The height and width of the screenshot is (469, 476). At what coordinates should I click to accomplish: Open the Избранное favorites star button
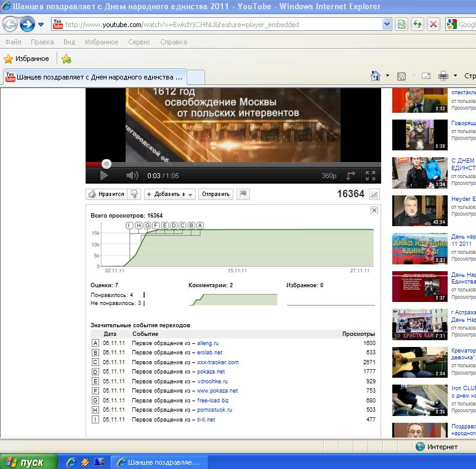[x=26, y=59]
